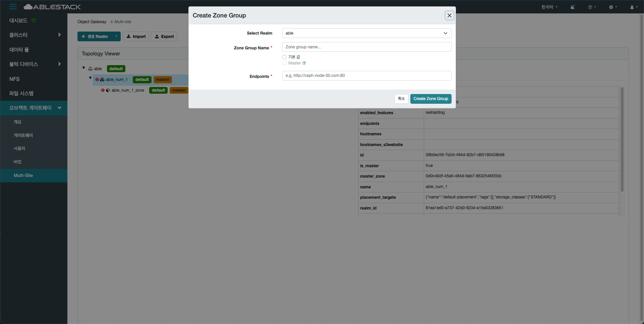Open the user account menu
The image size is (644, 324).
pyautogui.click(x=634, y=7)
